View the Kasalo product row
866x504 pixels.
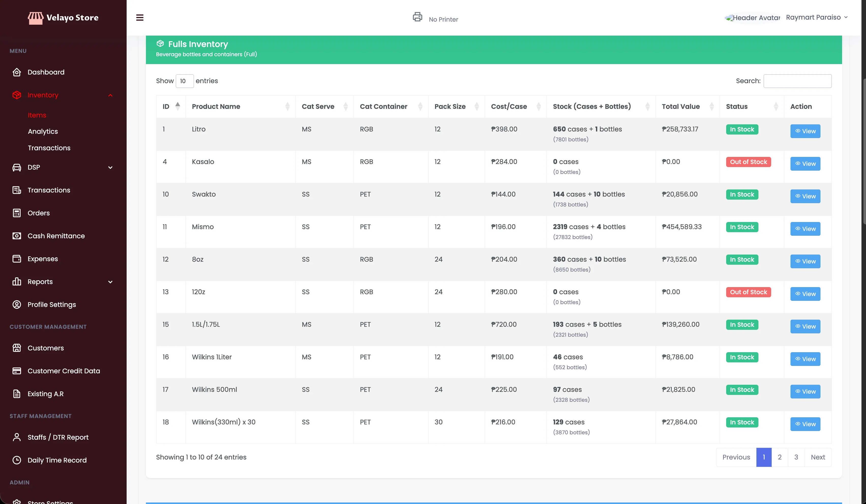coord(805,164)
